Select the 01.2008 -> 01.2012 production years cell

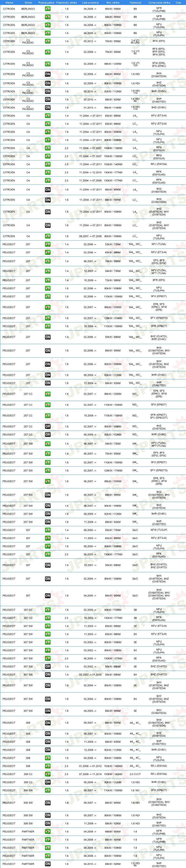[90, 766]
